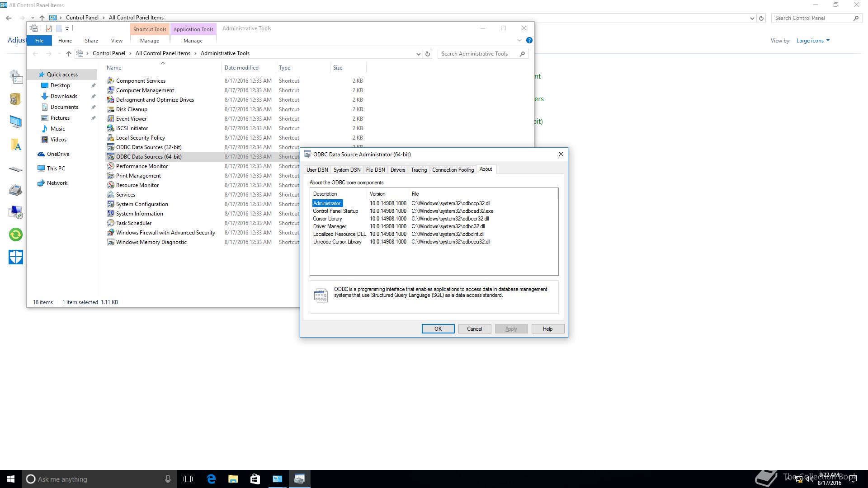The height and width of the screenshot is (488, 868).
Task: Open the File DSN tab
Action: (x=376, y=170)
